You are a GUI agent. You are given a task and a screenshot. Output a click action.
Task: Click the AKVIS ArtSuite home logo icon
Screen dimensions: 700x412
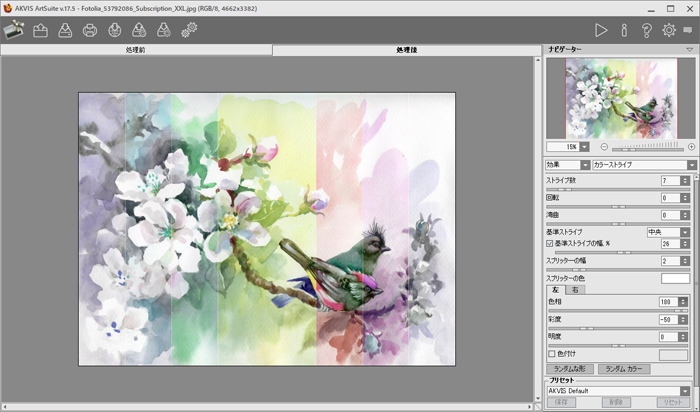(14, 30)
